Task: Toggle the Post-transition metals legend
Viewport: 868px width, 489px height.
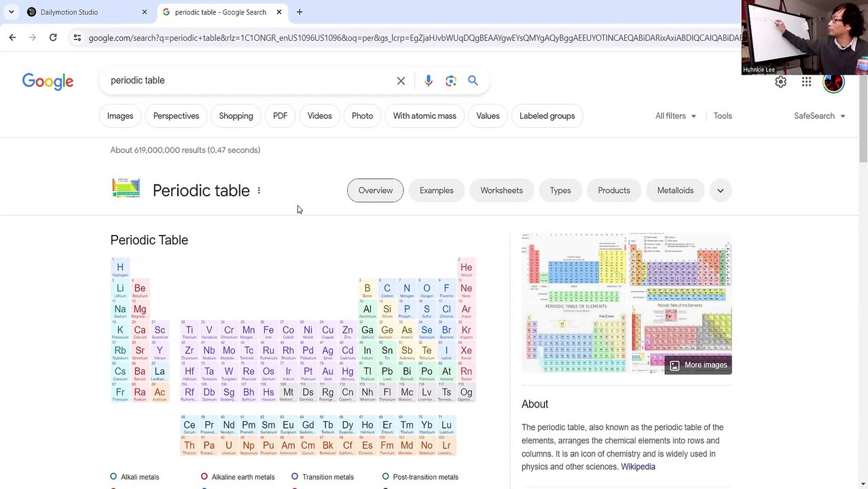Action: click(420, 477)
